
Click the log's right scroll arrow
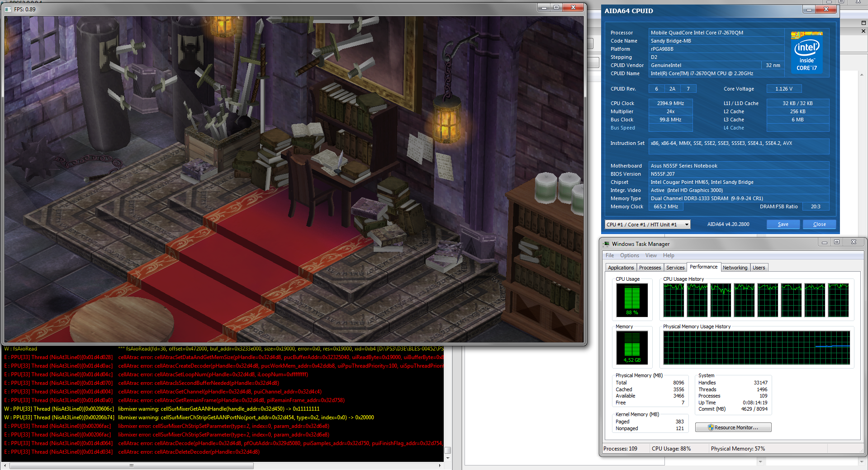(440, 465)
